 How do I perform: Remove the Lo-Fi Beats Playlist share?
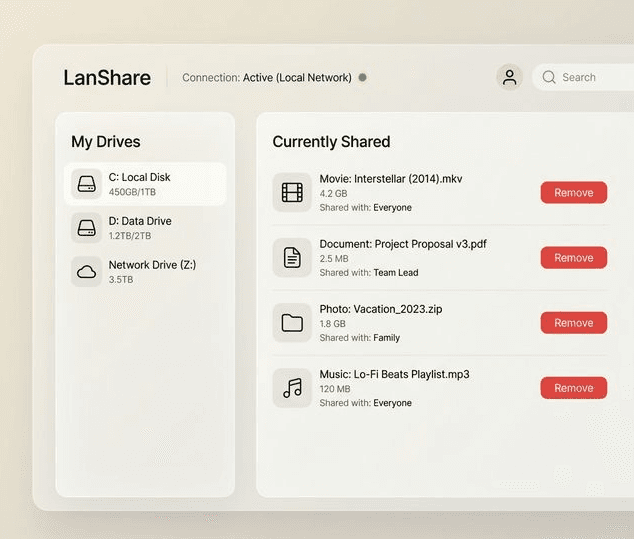click(x=573, y=388)
